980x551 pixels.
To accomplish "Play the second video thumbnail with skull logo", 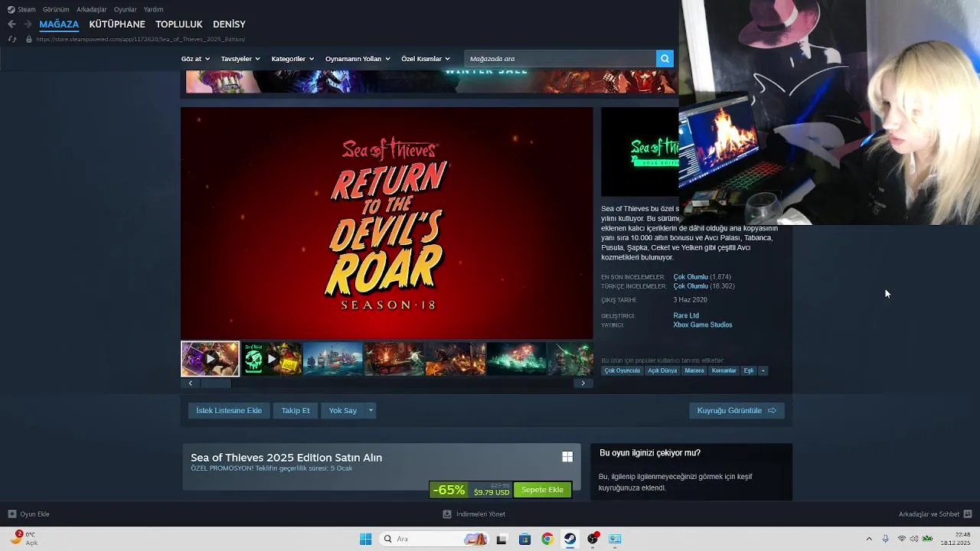I will click(272, 359).
